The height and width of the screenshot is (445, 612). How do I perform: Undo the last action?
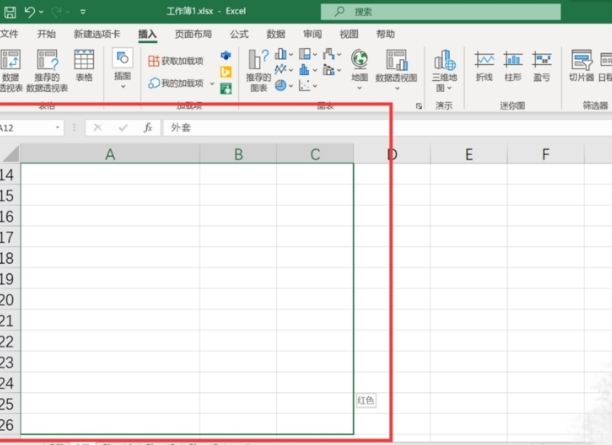(x=30, y=12)
